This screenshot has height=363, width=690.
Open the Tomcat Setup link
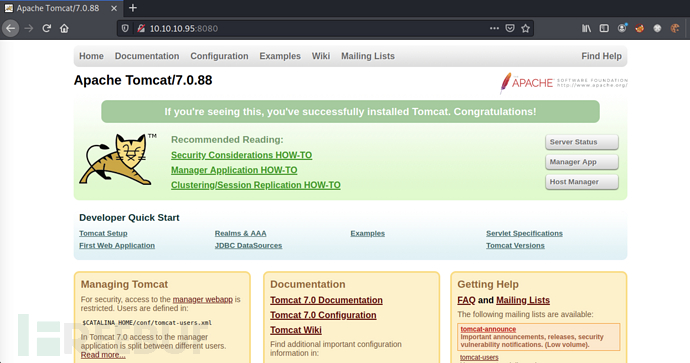[103, 233]
